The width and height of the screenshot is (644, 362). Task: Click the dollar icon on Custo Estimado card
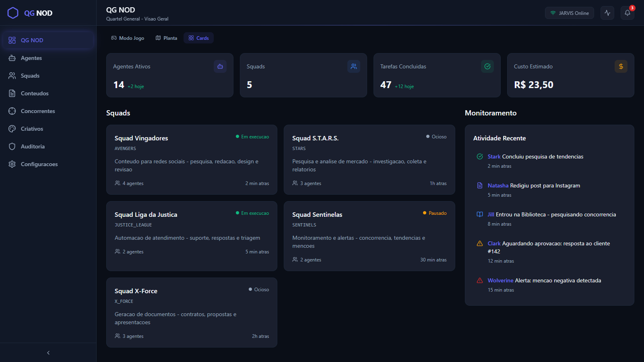(621, 66)
